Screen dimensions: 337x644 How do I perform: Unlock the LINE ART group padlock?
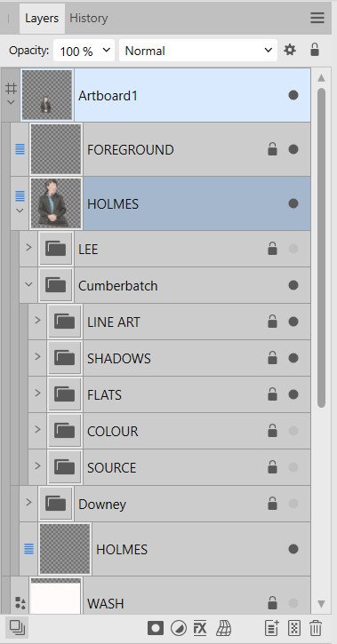272,322
